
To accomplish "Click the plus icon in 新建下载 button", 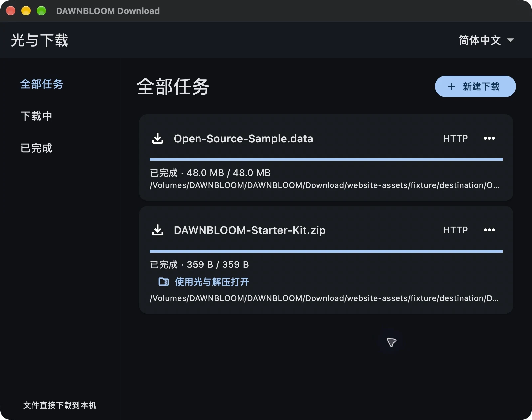I will pos(451,86).
